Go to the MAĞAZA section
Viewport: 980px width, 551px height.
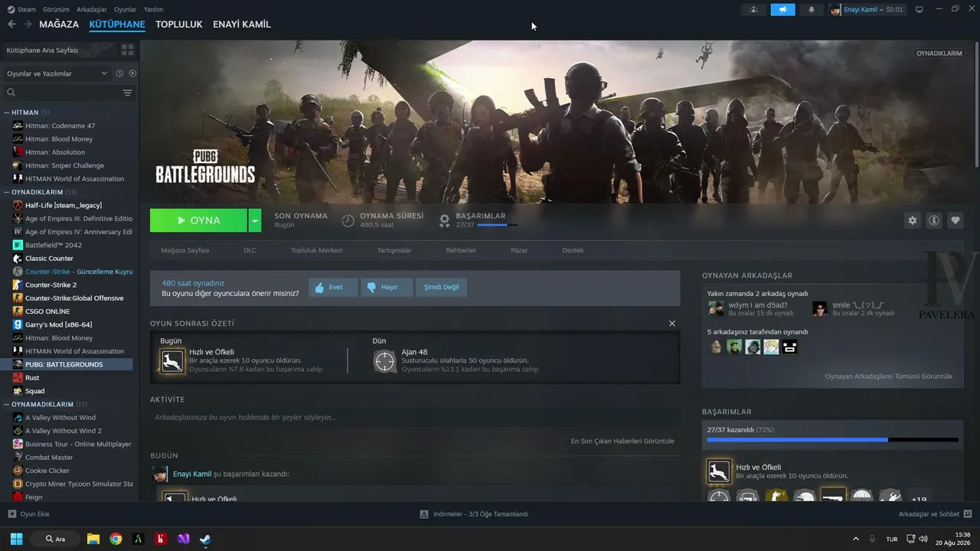pyautogui.click(x=59, y=24)
